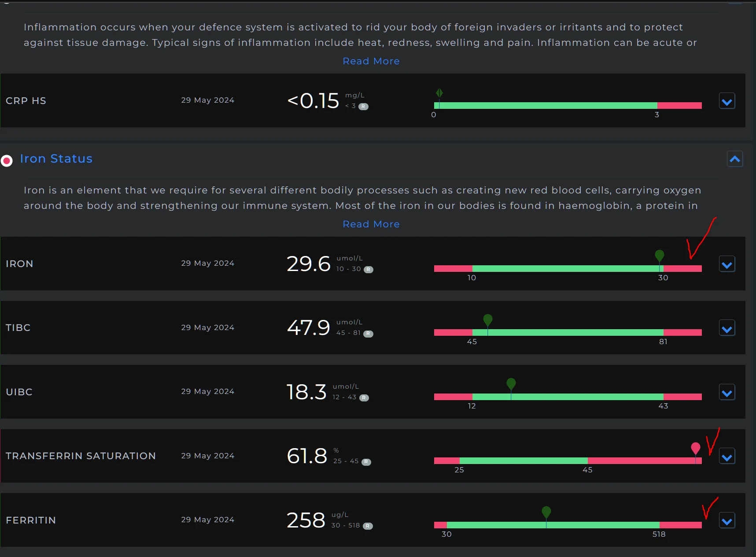This screenshot has height=557, width=756.
Task: Click the R reference badge in UIBC row
Action: (x=364, y=398)
